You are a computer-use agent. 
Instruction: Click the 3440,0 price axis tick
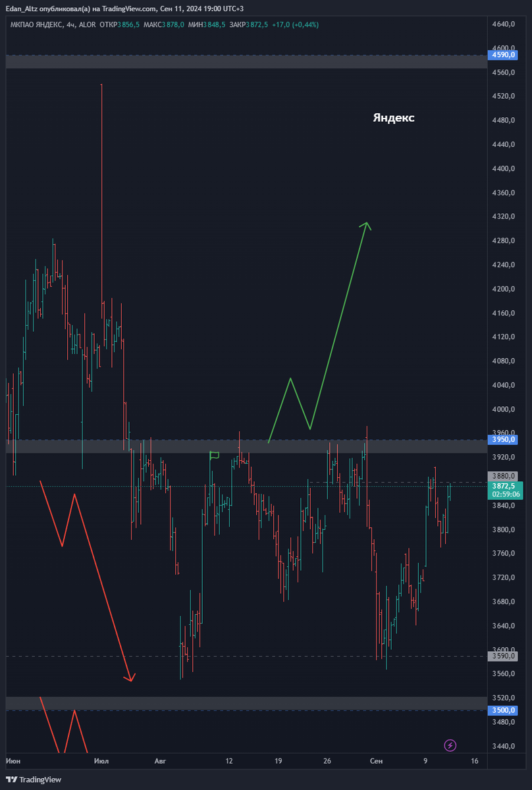[504, 746]
